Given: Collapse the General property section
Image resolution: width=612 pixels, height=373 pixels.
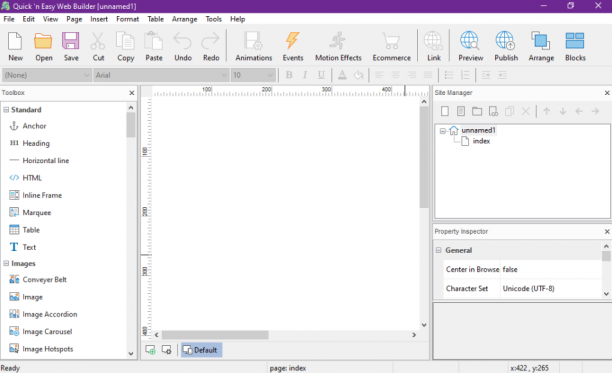Looking at the screenshot, I should (x=438, y=250).
